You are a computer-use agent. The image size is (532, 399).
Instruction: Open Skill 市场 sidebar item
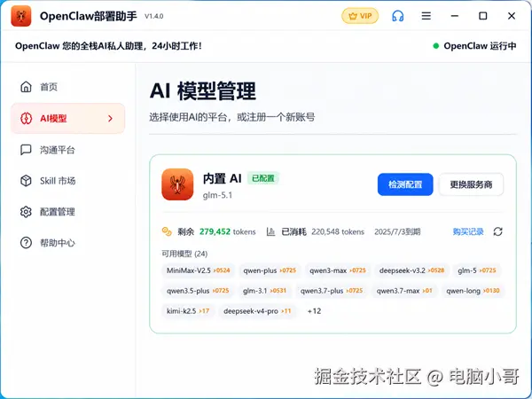point(68,181)
